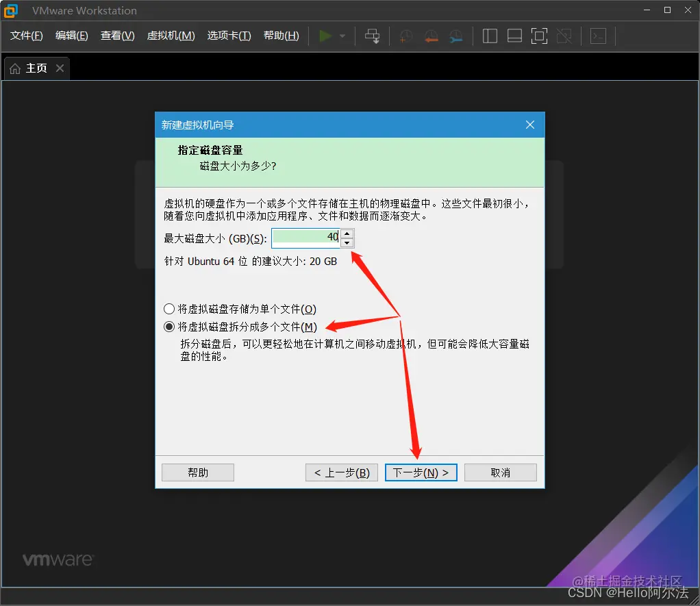Increase disk size using the up stepper arrow
This screenshot has width=700, height=606.
(x=347, y=233)
